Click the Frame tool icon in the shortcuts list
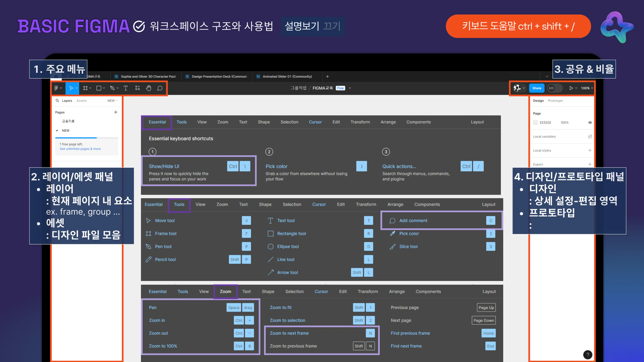Screen dimensions: 644x362 point(148,233)
